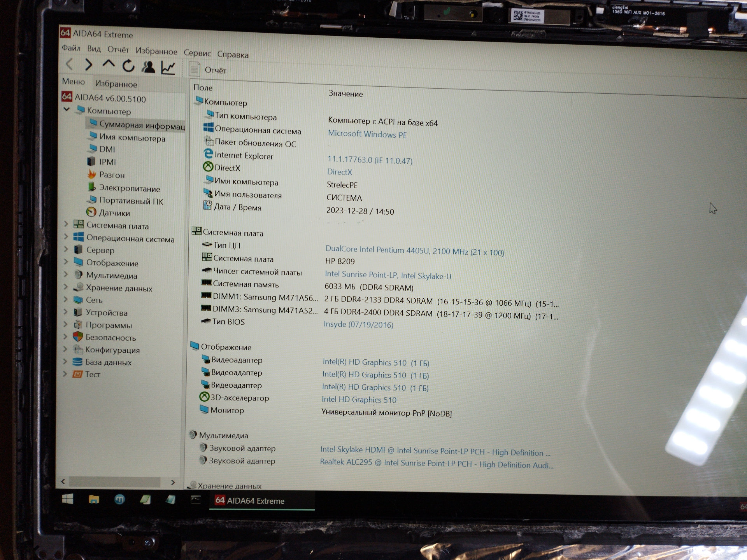Viewport: 747px width, 560px height.
Task: Collapse the Компьютер tree node
Action: tap(67, 109)
